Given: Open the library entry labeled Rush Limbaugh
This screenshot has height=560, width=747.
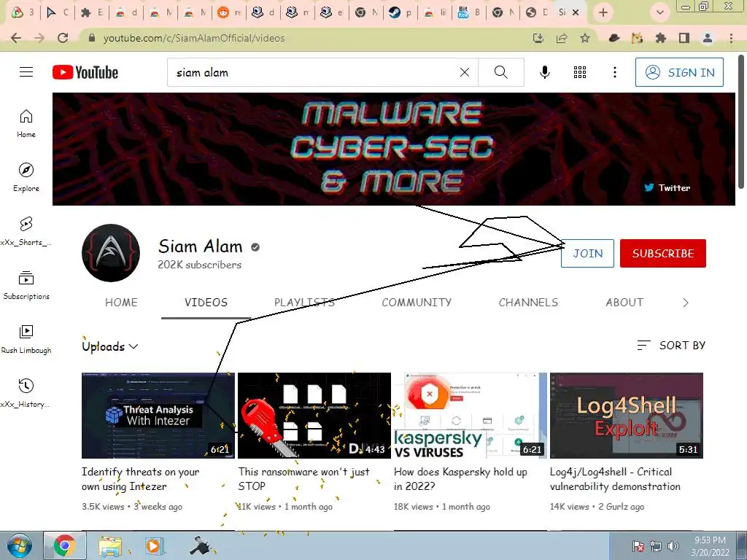Looking at the screenshot, I should point(26,339).
